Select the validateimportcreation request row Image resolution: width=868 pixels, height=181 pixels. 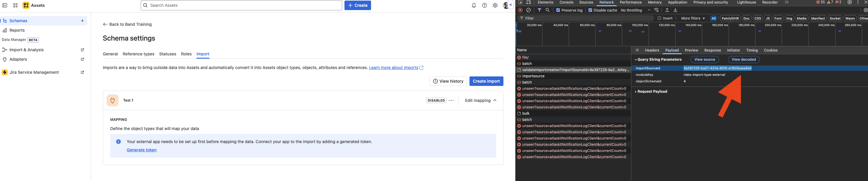[573, 70]
